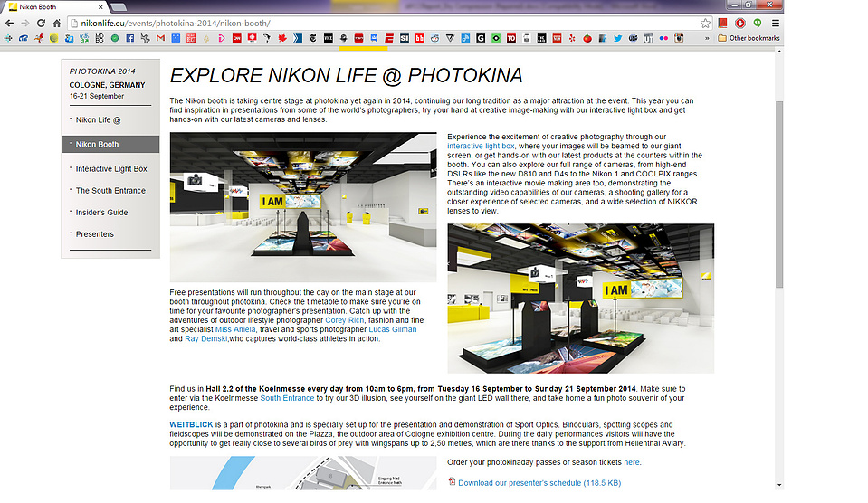Image resolution: width=868 pixels, height=503 pixels.
Task: Open the CBC bookmark icon
Action: [252, 38]
